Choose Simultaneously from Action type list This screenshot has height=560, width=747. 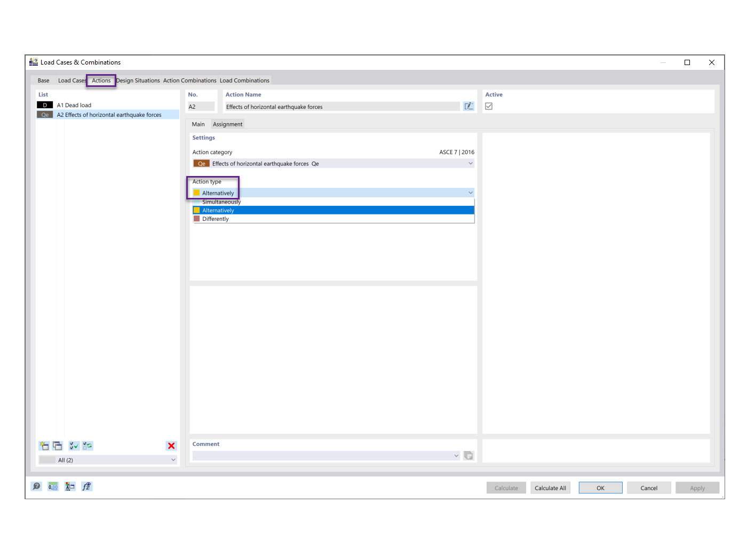coord(333,202)
